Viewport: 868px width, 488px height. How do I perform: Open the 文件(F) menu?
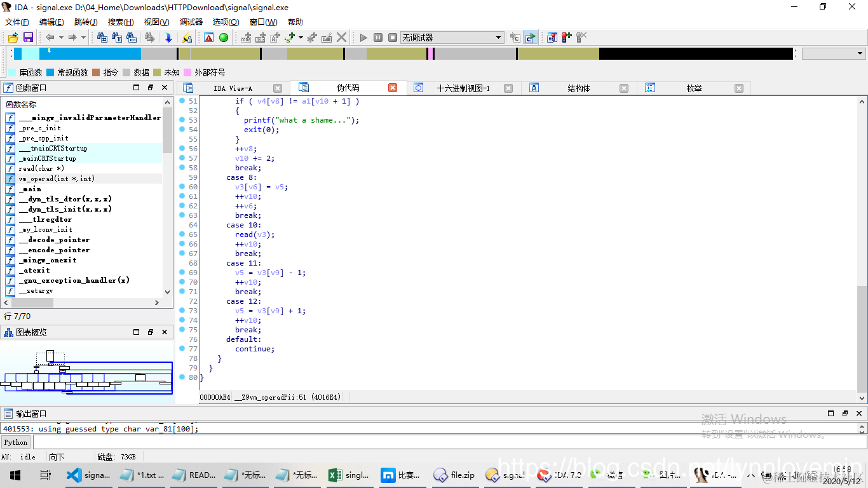tap(17, 22)
